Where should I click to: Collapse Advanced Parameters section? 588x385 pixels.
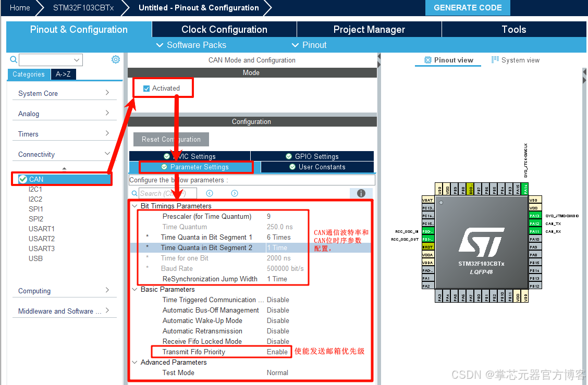click(x=134, y=362)
